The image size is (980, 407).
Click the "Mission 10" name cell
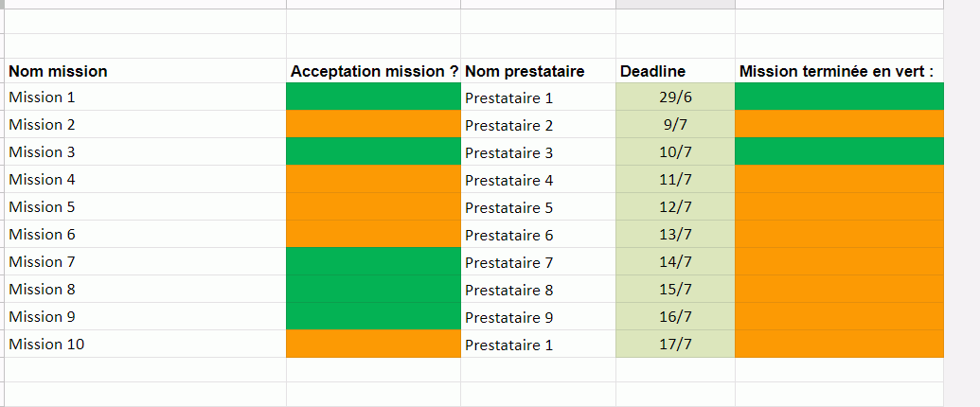coord(46,345)
